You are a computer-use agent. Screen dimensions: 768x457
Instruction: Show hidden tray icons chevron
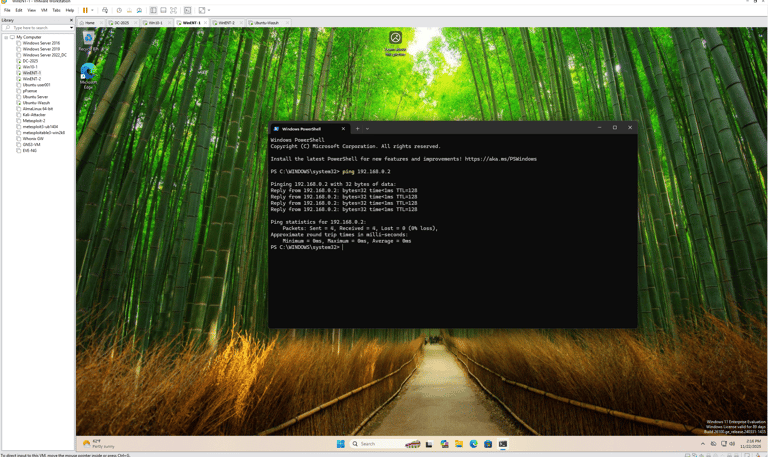pos(703,444)
